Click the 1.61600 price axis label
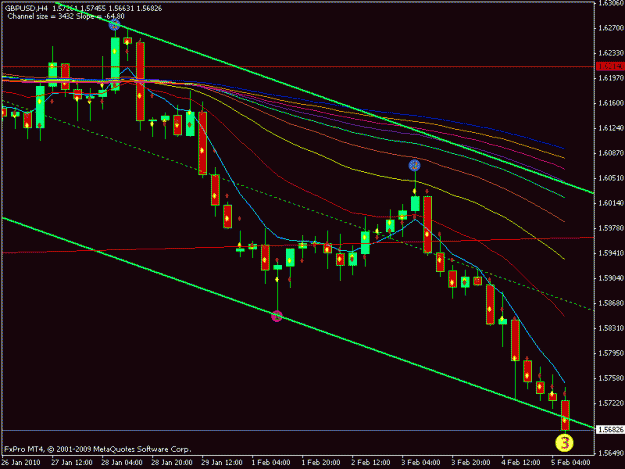The height and width of the screenshot is (469, 625). click(x=611, y=103)
